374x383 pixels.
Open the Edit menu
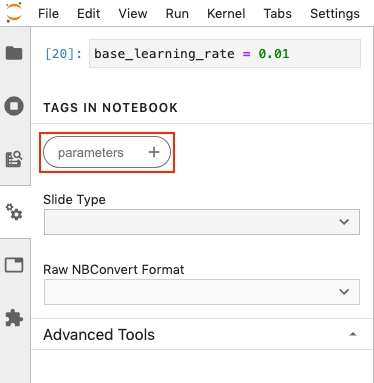click(x=88, y=14)
